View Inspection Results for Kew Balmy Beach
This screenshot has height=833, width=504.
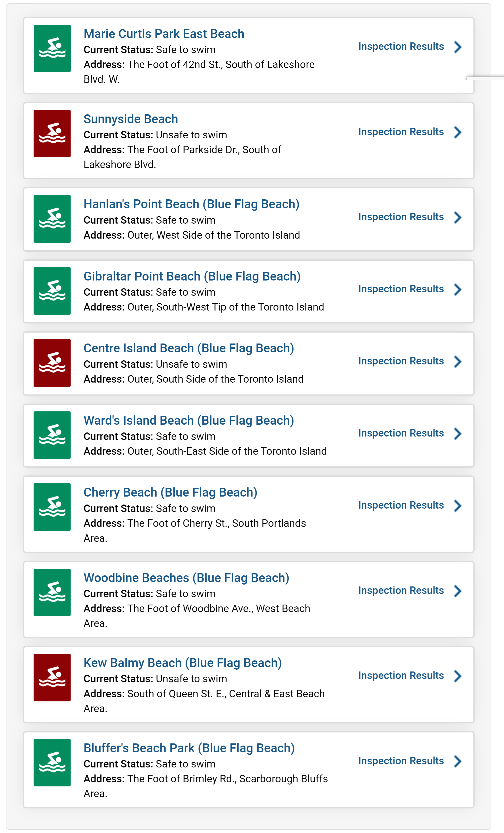(401, 676)
